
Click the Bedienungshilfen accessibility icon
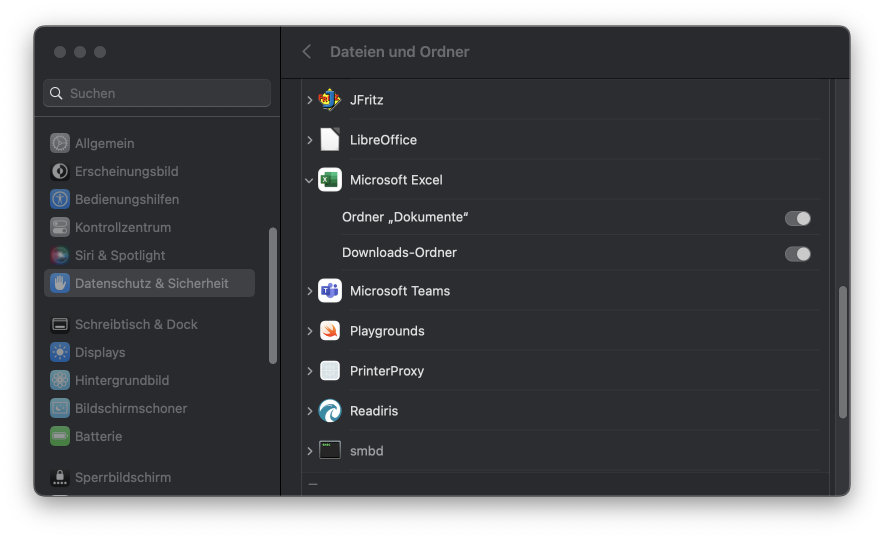tap(60, 199)
